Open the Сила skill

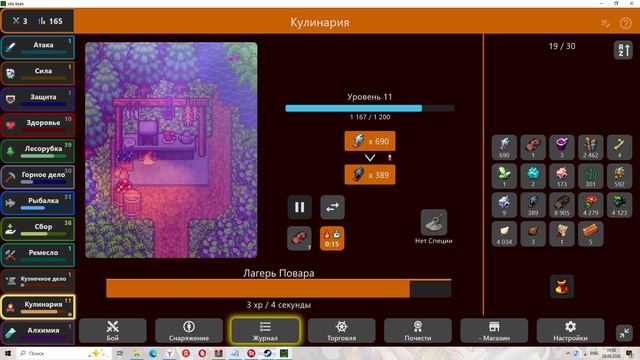[x=38, y=73]
